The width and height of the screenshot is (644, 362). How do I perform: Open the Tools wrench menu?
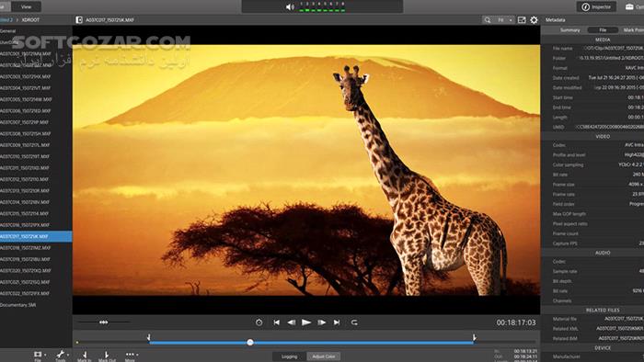[x=62, y=356]
